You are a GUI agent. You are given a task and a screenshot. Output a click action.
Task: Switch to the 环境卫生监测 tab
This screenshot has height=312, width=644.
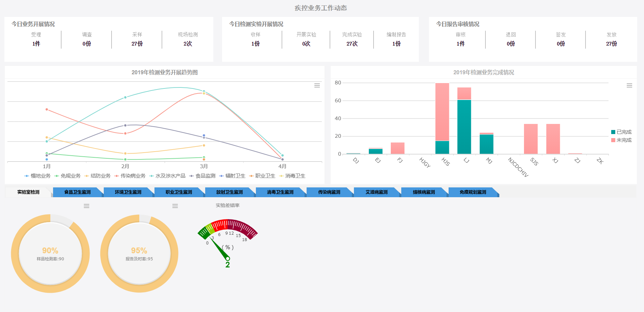click(128, 192)
